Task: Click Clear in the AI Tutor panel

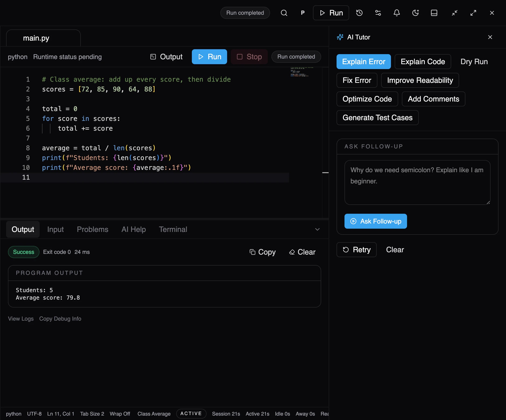Action: tap(395, 250)
